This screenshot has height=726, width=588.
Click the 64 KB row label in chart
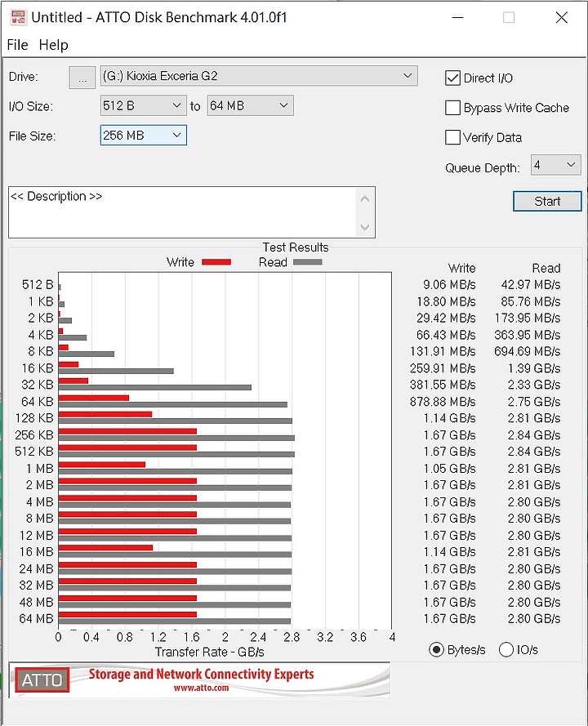pos(38,402)
